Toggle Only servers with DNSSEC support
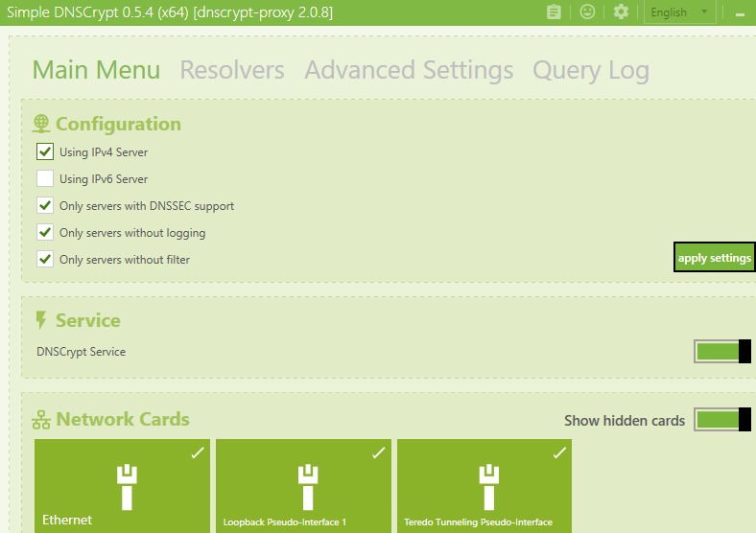The image size is (756, 533). (45, 205)
